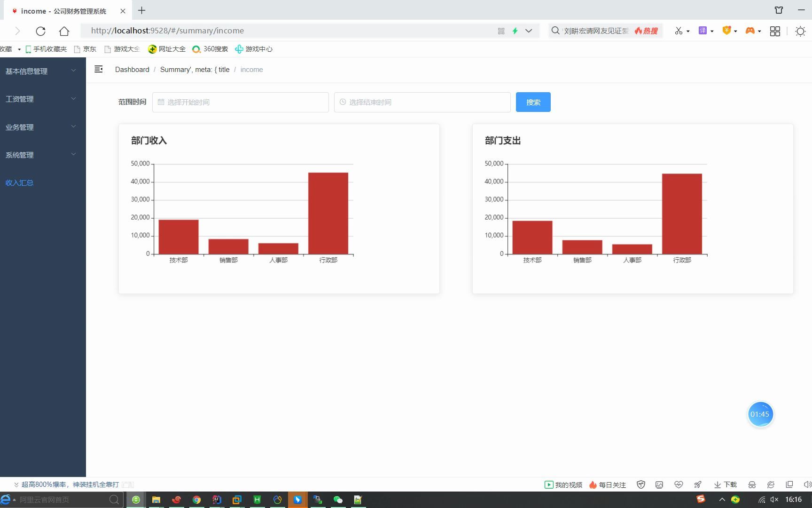Viewport: 812px width, 508px height.
Task: Go to the Dashboard breadcrumb link
Action: 132,70
